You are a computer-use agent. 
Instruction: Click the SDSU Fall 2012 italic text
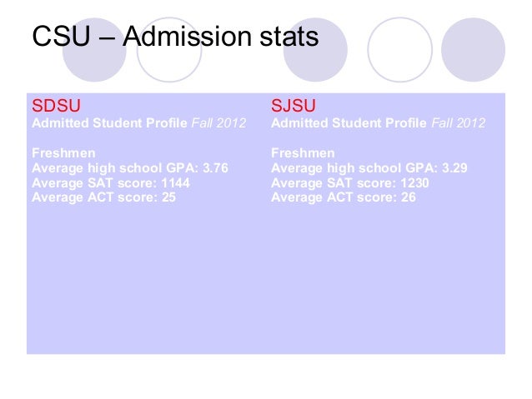(x=218, y=122)
